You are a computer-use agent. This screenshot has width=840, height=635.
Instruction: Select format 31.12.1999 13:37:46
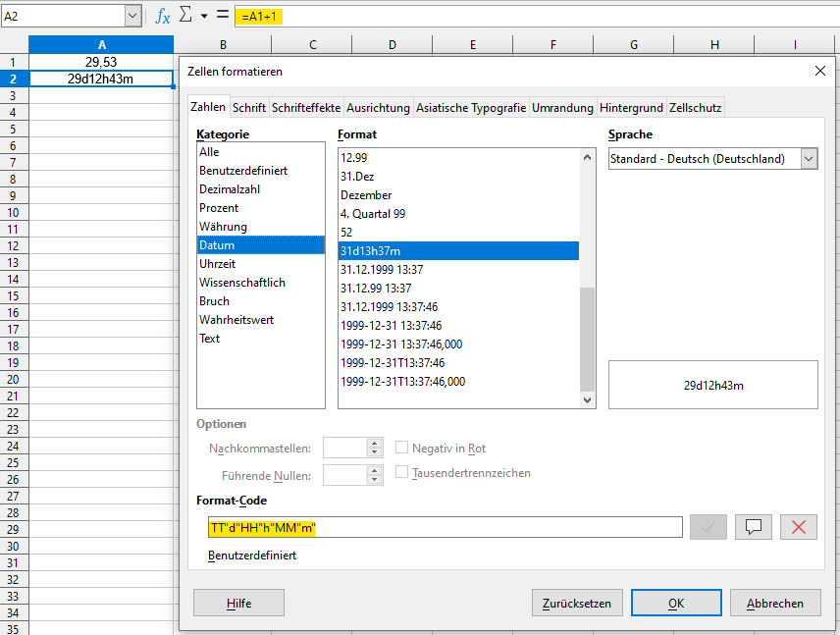[x=458, y=307]
